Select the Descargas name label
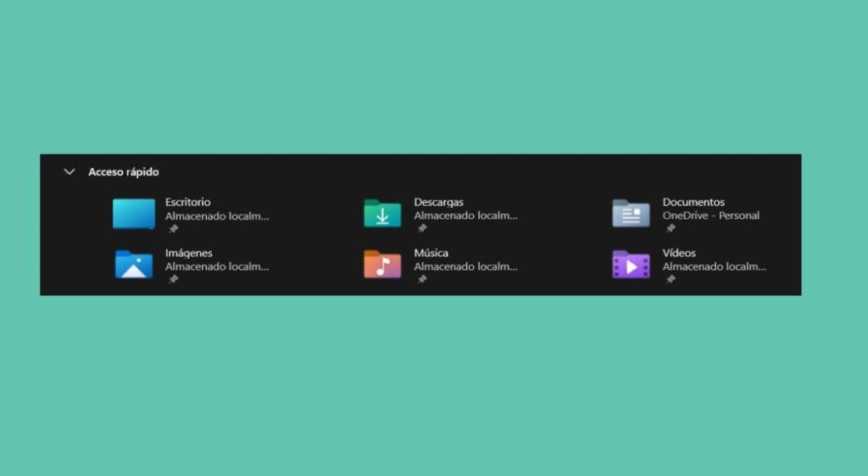The width and height of the screenshot is (868, 476). (438, 202)
